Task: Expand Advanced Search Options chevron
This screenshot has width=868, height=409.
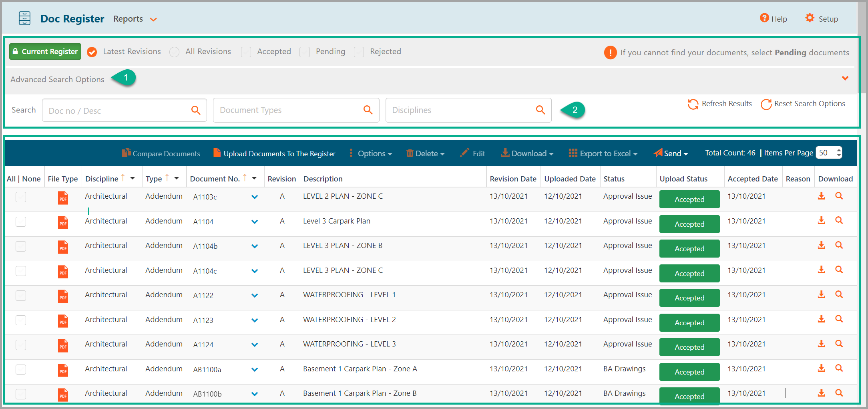Action: point(845,79)
